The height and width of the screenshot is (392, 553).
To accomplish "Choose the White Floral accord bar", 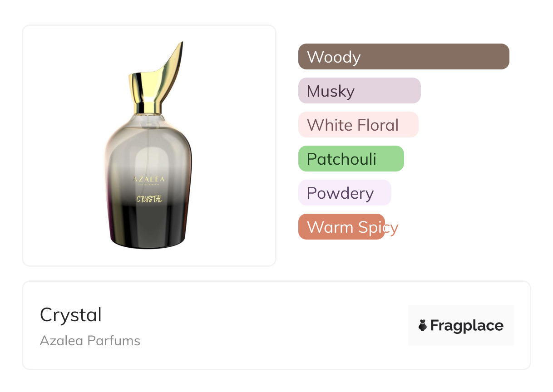I will click(x=358, y=125).
